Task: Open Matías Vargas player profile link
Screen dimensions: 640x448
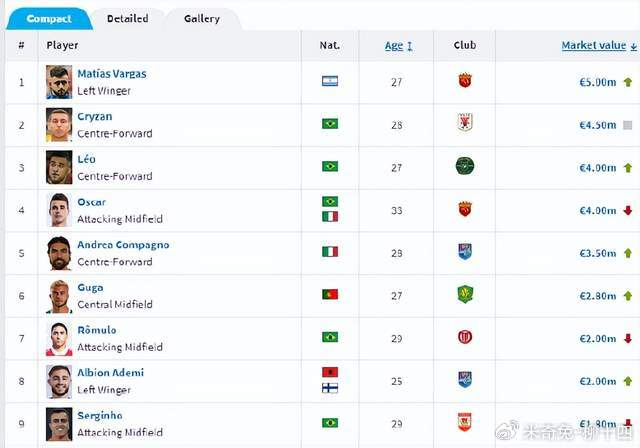Action: pyautogui.click(x=111, y=74)
